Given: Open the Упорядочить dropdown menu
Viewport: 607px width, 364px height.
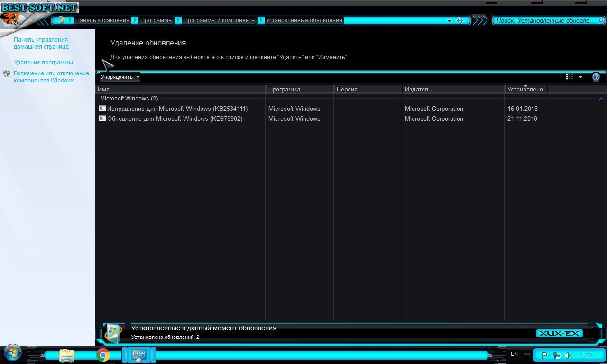Looking at the screenshot, I should [x=120, y=77].
